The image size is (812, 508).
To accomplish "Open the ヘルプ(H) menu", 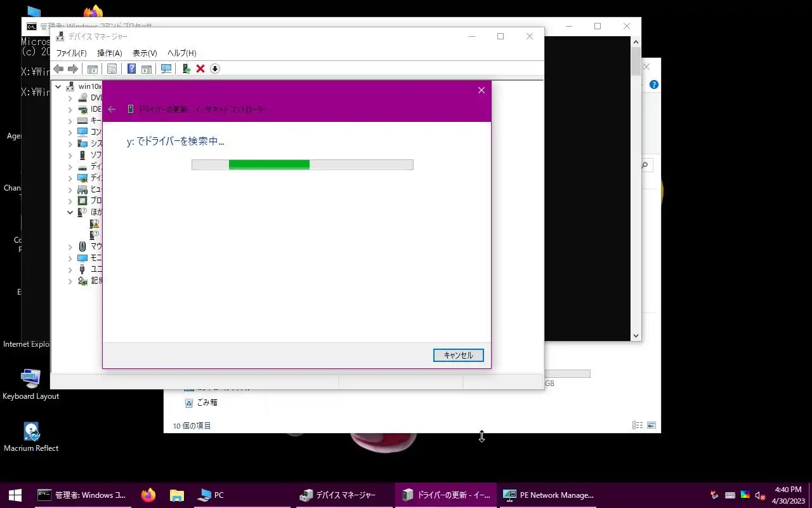I will (181, 53).
